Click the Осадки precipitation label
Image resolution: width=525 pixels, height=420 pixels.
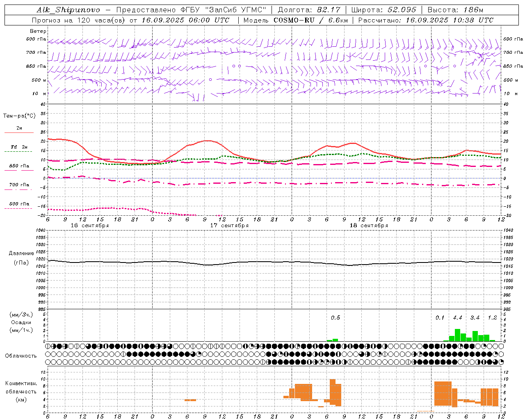(21, 322)
